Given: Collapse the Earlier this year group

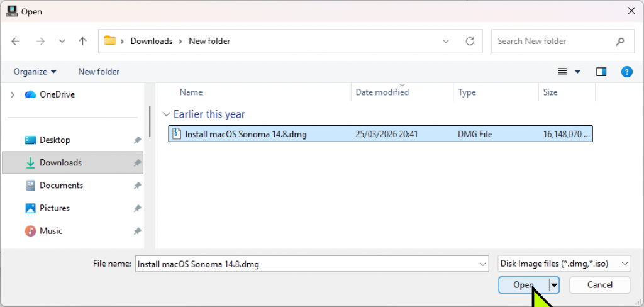Looking at the screenshot, I should [166, 114].
